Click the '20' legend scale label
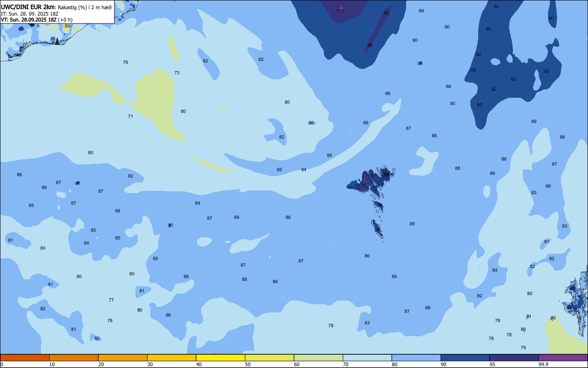Viewport: 588px width, 368px height. pyautogui.click(x=101, y=364)
